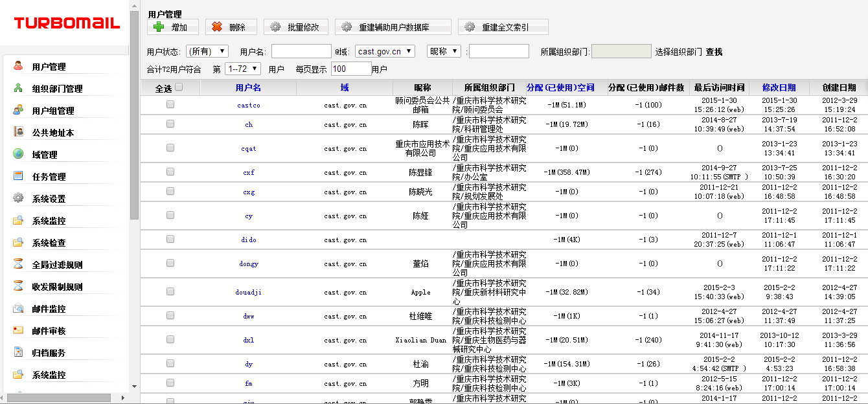Click the 域管理 globe icon

[x=18, y=154]
